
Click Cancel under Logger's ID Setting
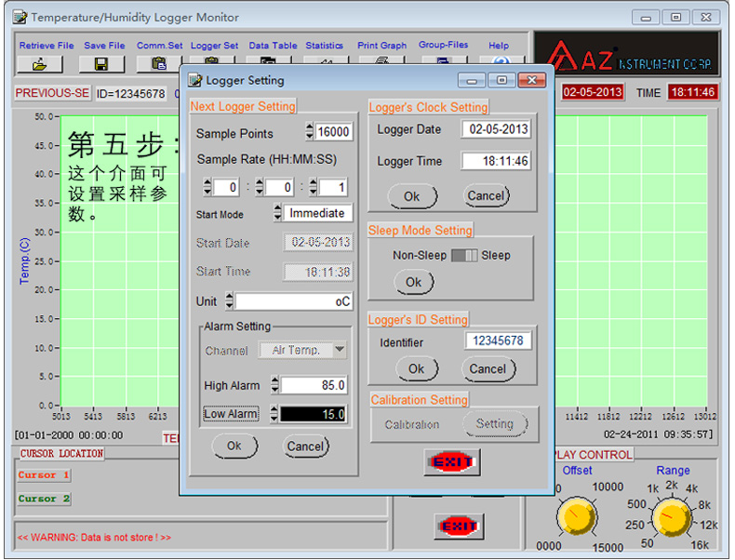click(x=488, y=369)
